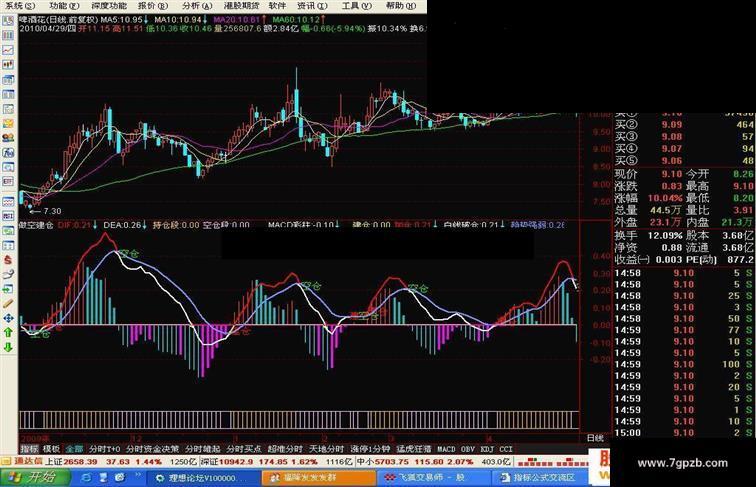Open the 报价(B) menu

click(153, 6)
